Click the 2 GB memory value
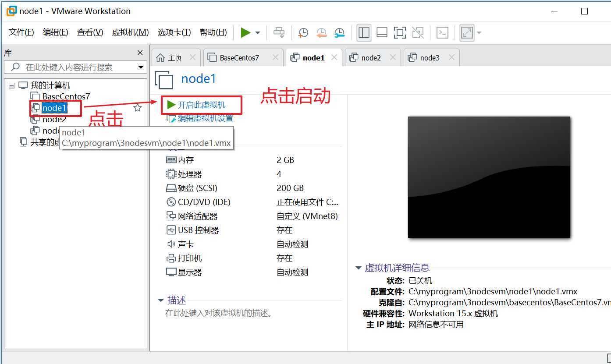 pyautogui.click(x=285, y=160)
